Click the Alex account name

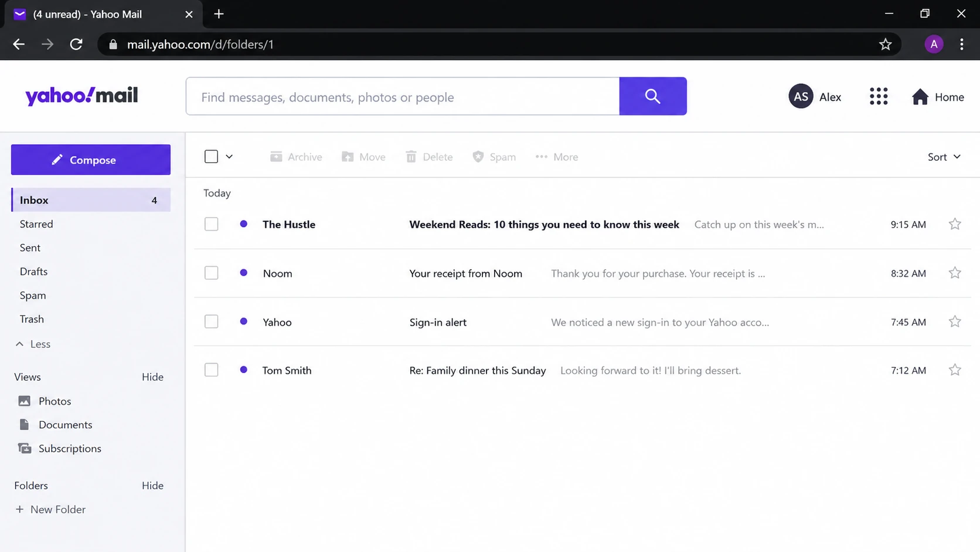(830, 97)
